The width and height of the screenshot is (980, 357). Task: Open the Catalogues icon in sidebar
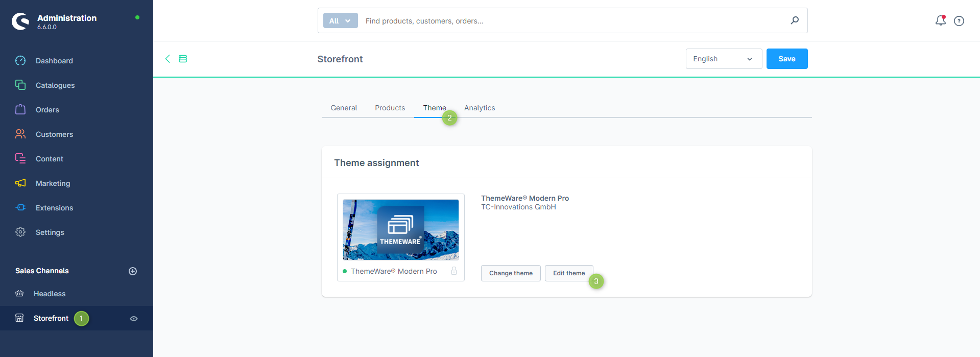[20, 85]
